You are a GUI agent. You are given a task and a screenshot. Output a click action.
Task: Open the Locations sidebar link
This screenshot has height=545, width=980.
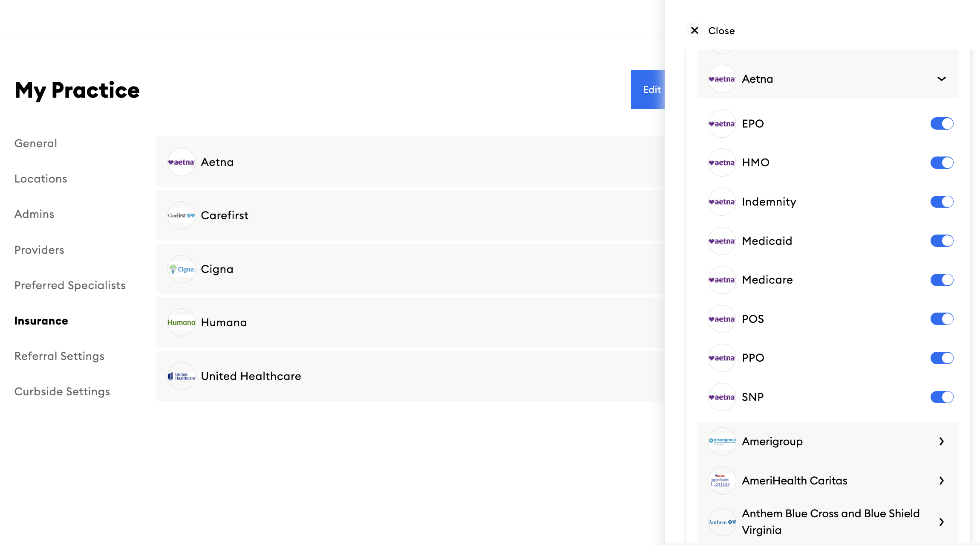[41, 179]
